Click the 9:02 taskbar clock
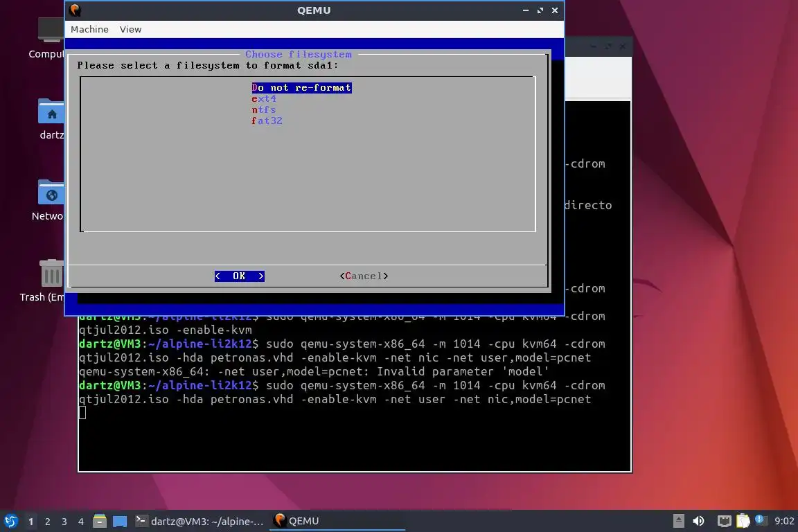Image resolution: width=798 pixels, height=532 pixels. [x=784, y=521]
